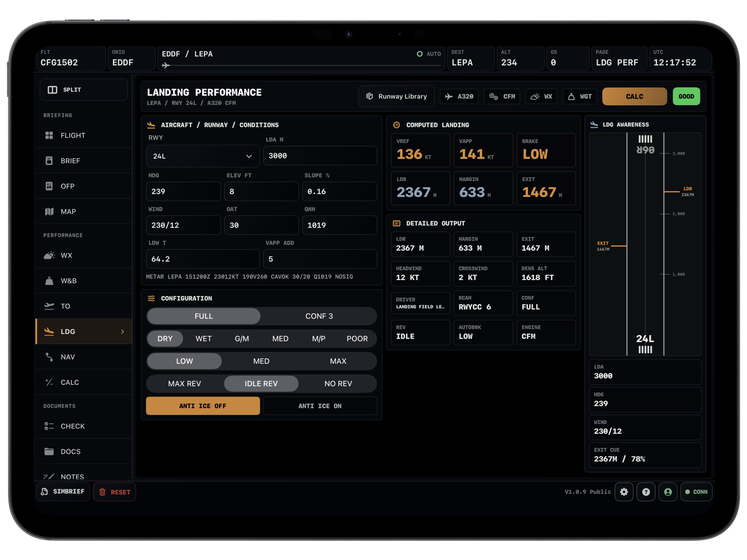Expand the LDG sidebar chevron
Image resolution: width=747 pixels, height=560 pixels.
123,332
